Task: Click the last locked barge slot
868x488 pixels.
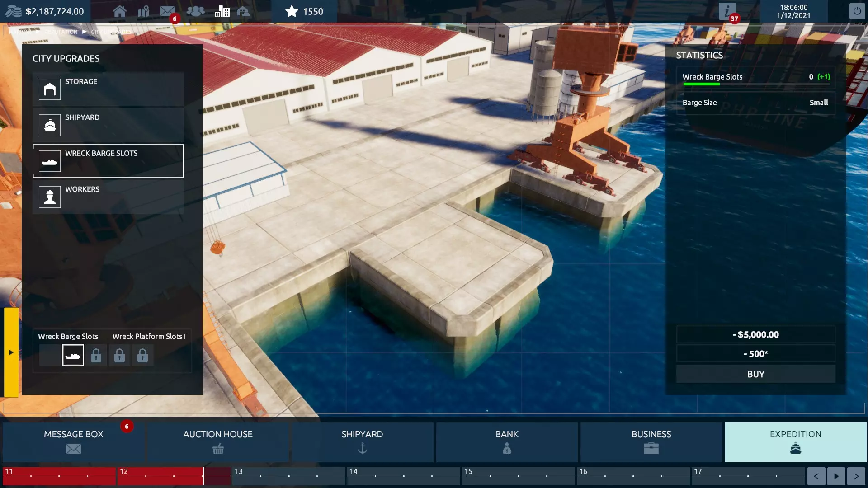Action: pos(142,355)
